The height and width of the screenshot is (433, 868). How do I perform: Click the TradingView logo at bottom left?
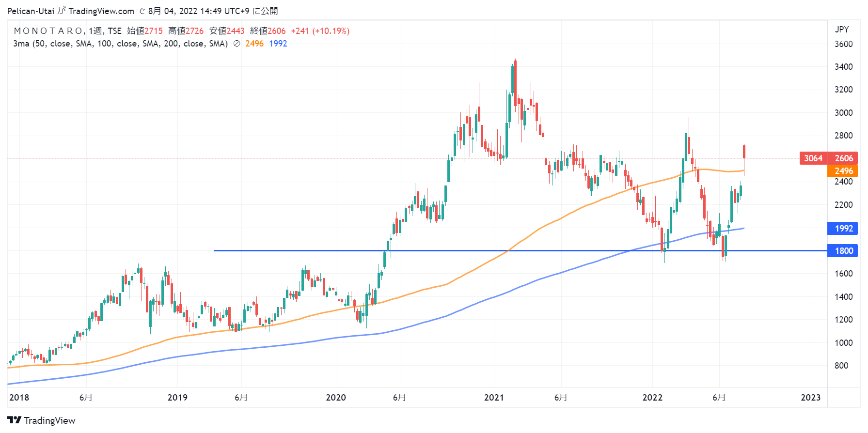tap(42, 420)
